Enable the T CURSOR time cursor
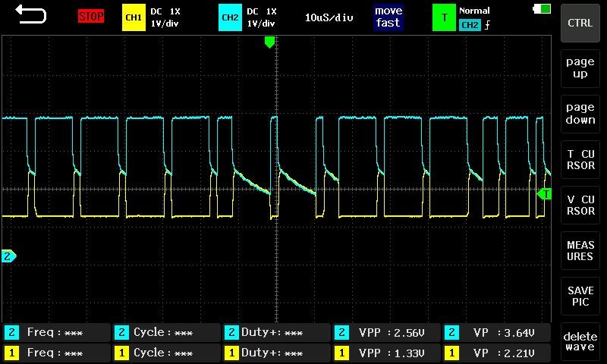607x364 pixels. (x=580, y=159)
